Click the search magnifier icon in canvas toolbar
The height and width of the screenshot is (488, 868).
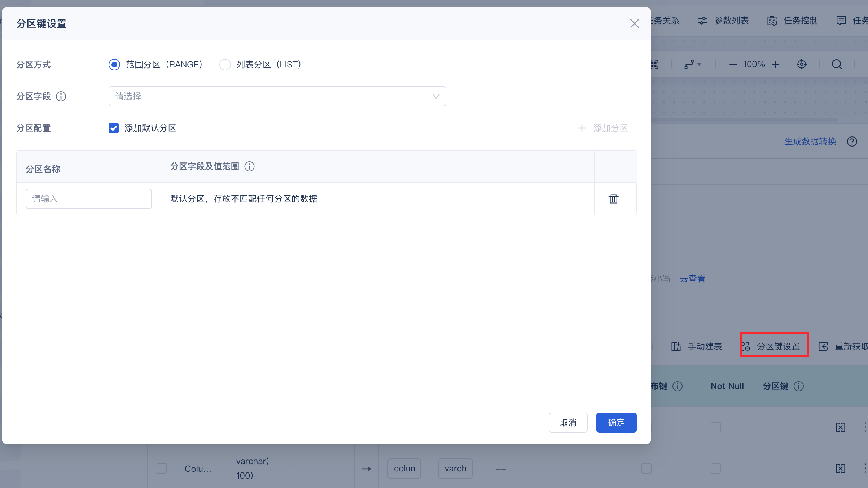(837, 64)
